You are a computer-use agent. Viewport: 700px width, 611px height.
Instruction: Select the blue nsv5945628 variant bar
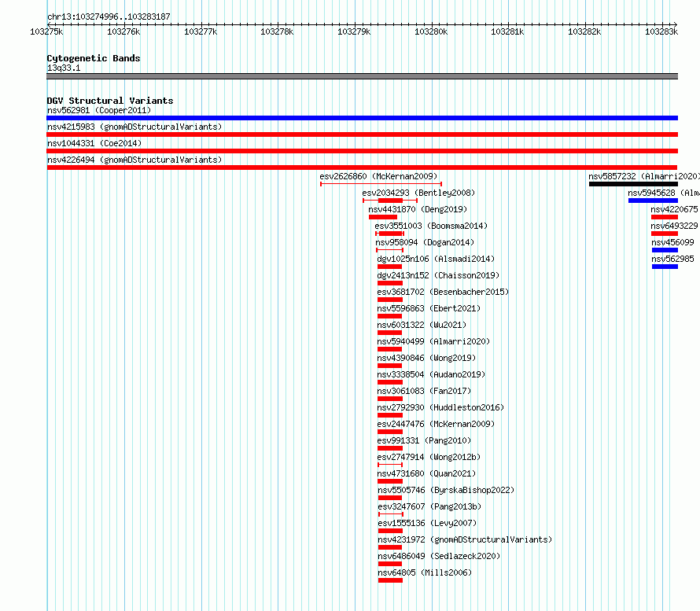[653, 201]
